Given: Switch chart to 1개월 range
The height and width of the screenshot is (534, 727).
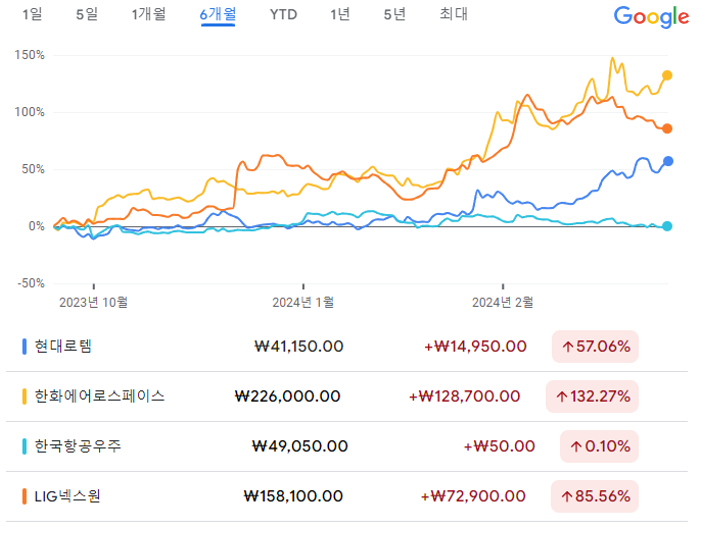Looking at the screenshot, I should (x=148, y=14).
